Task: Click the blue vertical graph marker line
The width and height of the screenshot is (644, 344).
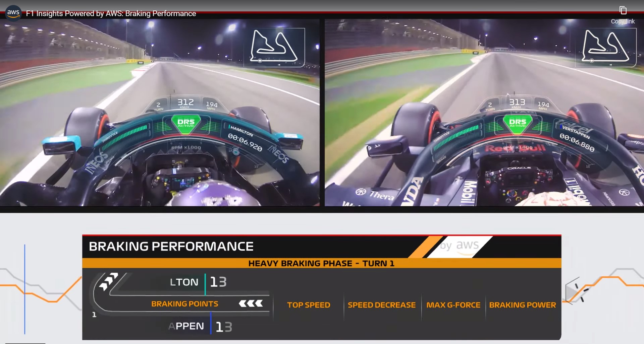Action: 24,289
